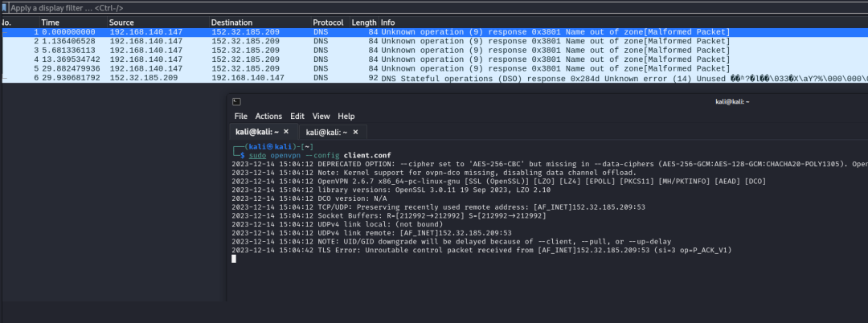Open the terminal Help menu
Screen dimensions: 868x323
346,117
